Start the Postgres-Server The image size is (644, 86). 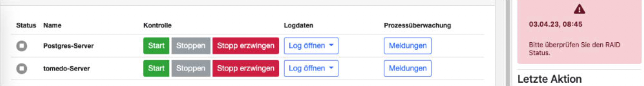click(x=156, y=46)
